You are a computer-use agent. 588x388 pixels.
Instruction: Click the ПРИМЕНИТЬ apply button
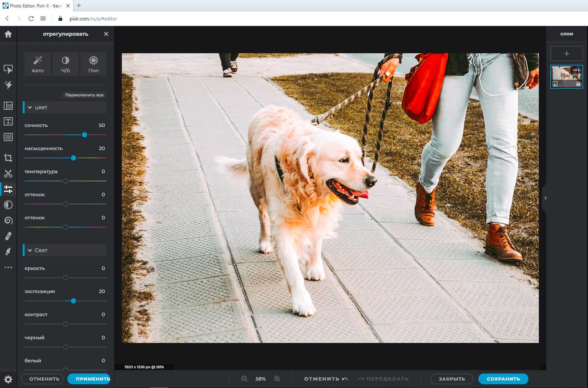pos(89,379)
